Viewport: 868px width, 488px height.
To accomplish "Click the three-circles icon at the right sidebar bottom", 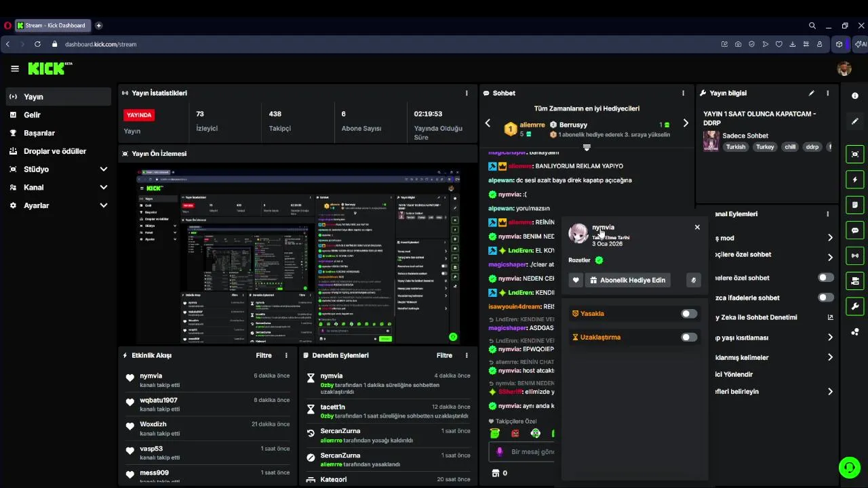I will click(x=855, y=331).
